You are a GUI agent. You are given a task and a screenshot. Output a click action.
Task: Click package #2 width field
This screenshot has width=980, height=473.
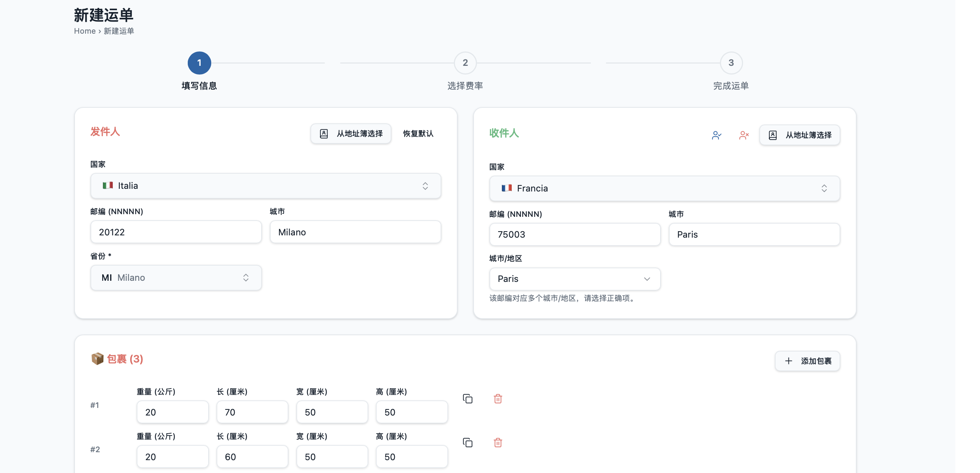[x=332, y=456]
